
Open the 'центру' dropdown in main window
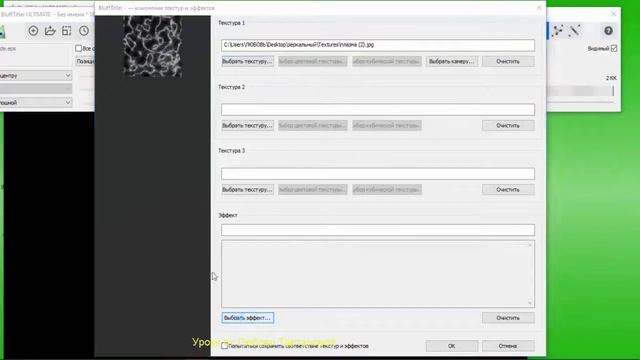tap(36, 76)
